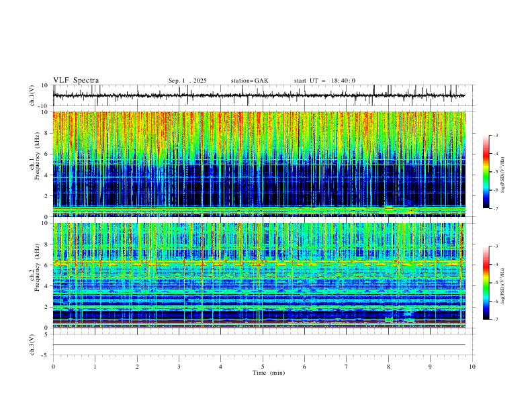The height and width of the screenshot is (411, 532).
Task: Click the ch.1 voltage waveform trace
Action: point(259,95)
